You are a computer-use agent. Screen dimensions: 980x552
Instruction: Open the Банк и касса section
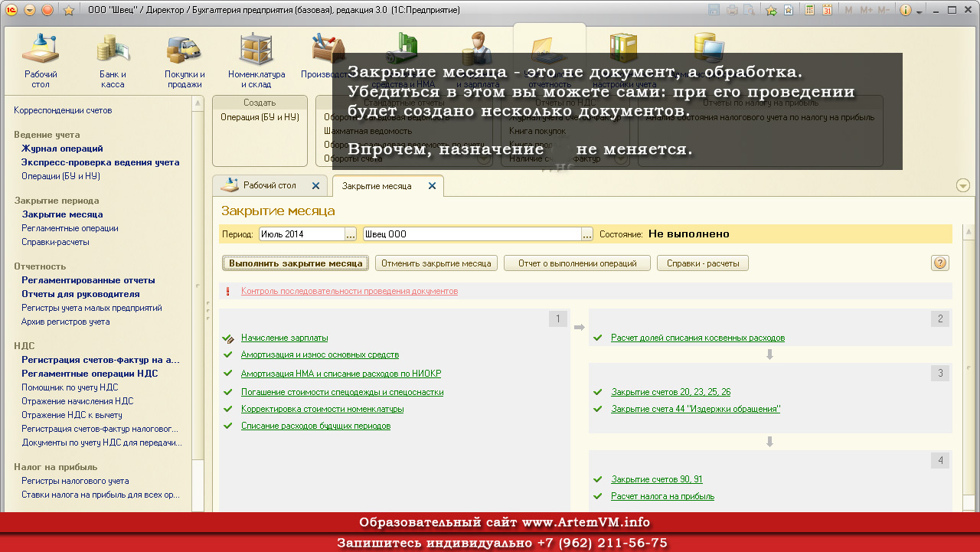coord(113,60)
